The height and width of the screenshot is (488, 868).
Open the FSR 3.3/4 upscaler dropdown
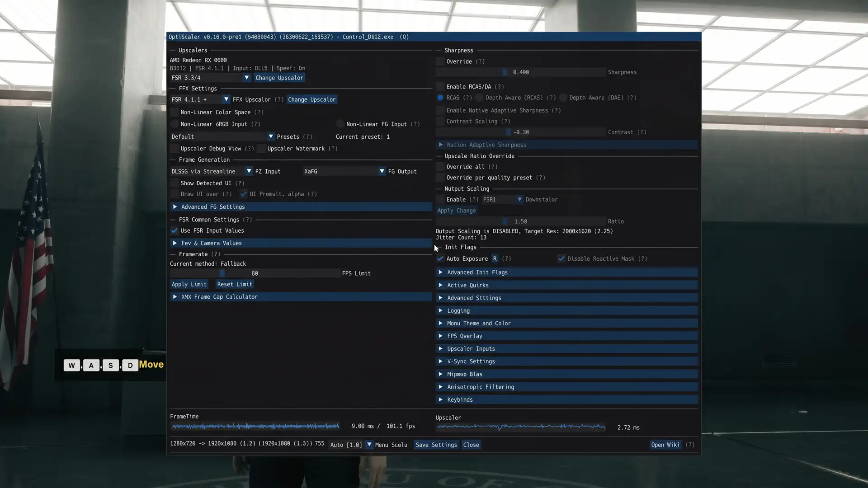pyautogui.click(x=211, y=78)
